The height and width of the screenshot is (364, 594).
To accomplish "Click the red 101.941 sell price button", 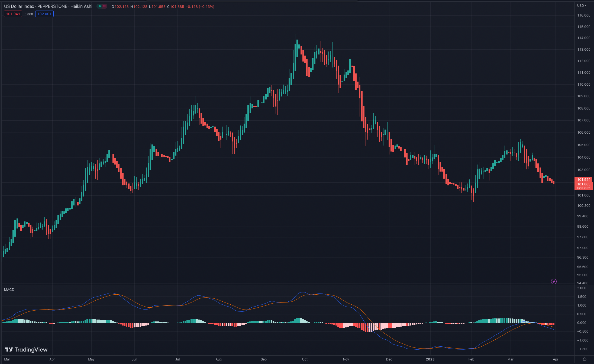I will (13, 14).
